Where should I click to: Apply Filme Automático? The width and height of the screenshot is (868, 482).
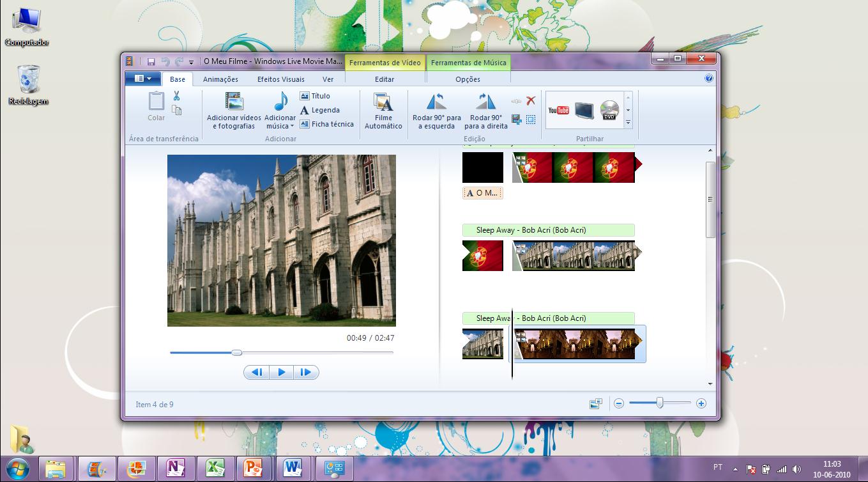(x=383, y=111)
